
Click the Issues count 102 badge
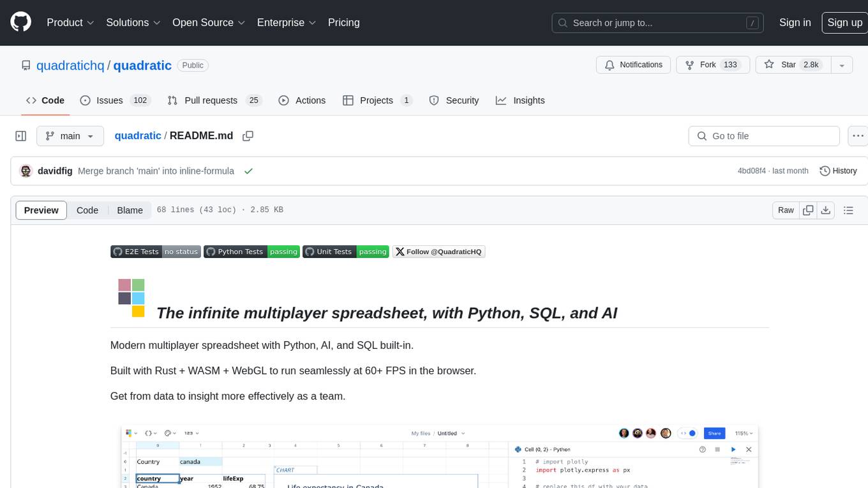coord(140,100)
